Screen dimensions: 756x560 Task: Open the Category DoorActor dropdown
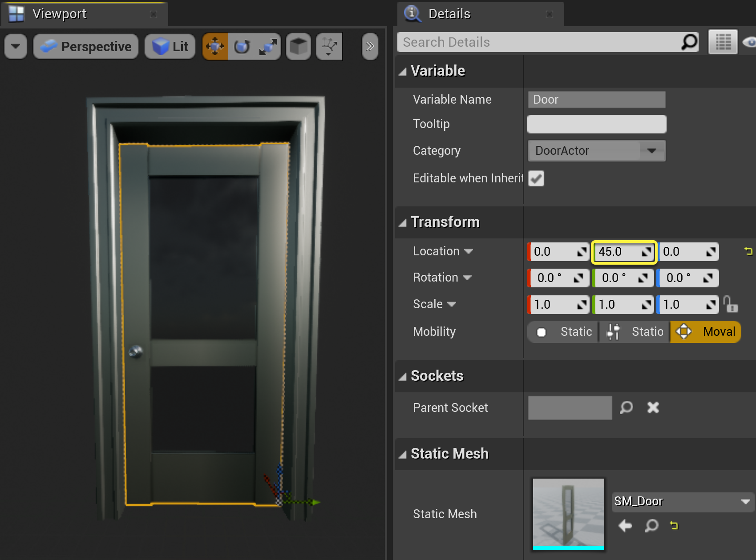coord(652,151)
